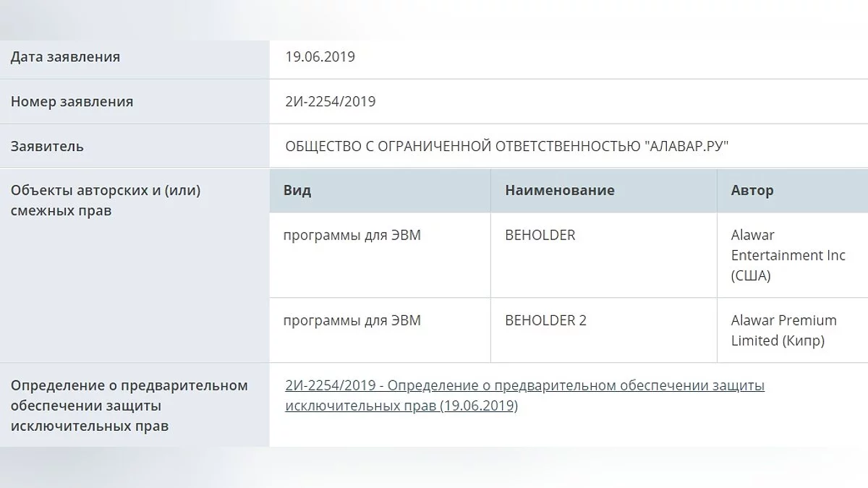Click the "Наименование" column header
The width and height of the screenshot is (868, 488).
pos(560,191)
